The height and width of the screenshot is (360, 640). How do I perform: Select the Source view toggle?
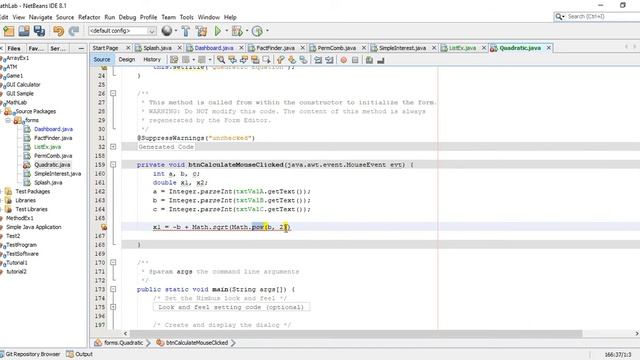[x=102, y=60]
